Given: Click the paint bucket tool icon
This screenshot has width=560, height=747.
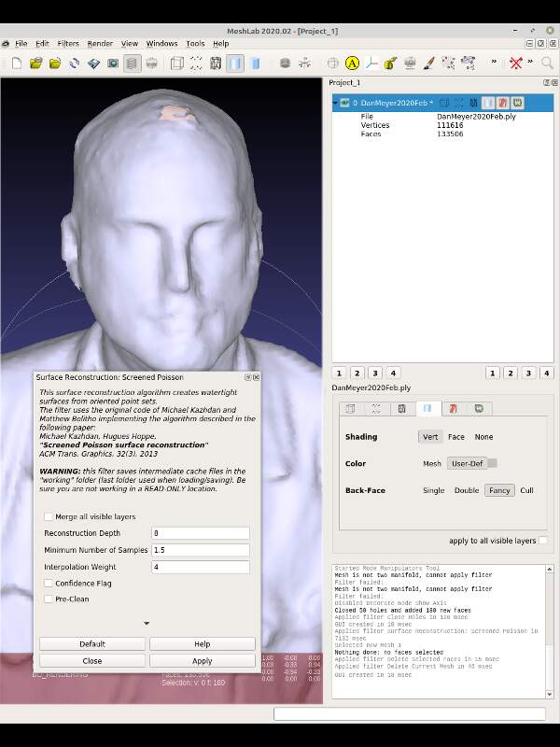Looking at the screenshot, I should point(390,63).
